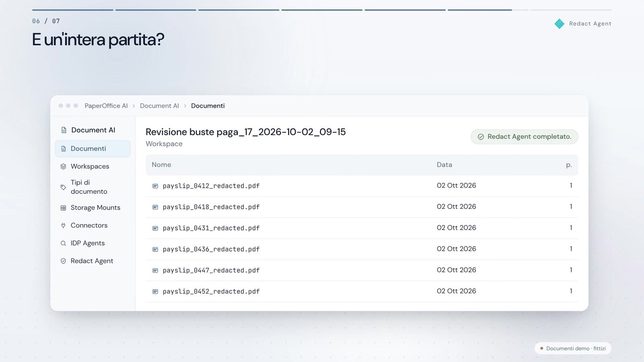Click the p. column header
644x362 pixels.
pyautogui.click(x=569, y=165)
